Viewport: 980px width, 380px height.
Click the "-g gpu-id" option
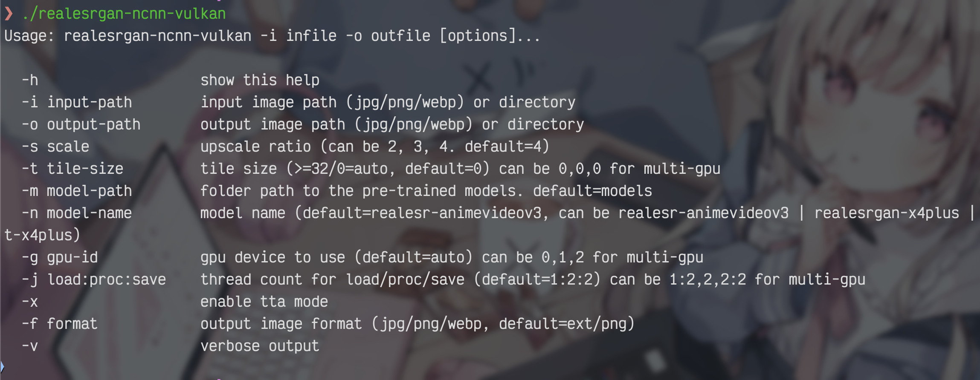coord(60,257)
